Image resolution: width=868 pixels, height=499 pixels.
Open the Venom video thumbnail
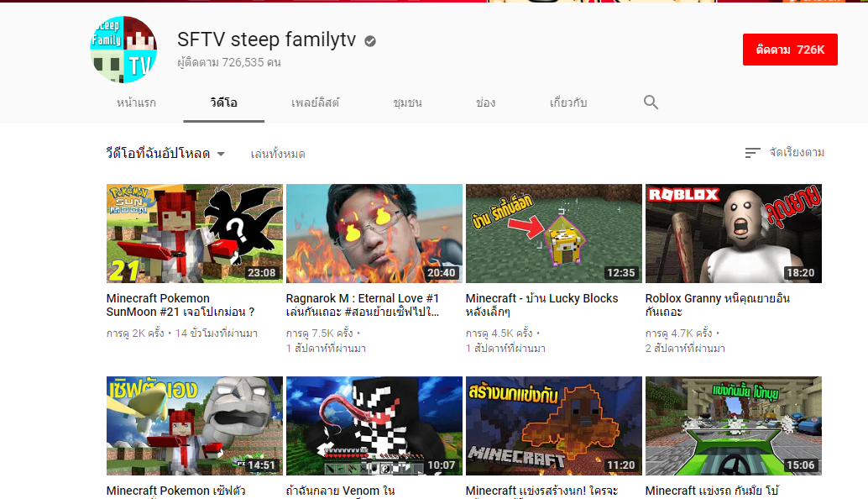374,426
